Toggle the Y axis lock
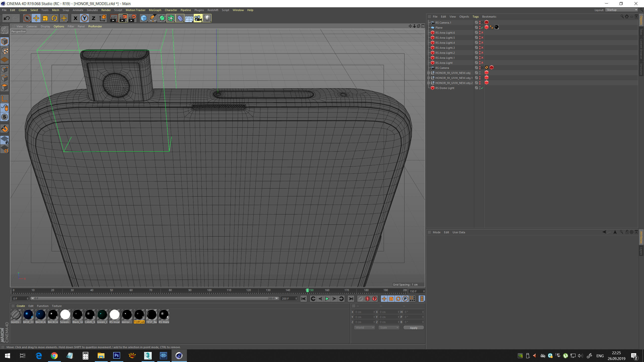This screenshot has width=644, height=362. (x=85, y=18)
